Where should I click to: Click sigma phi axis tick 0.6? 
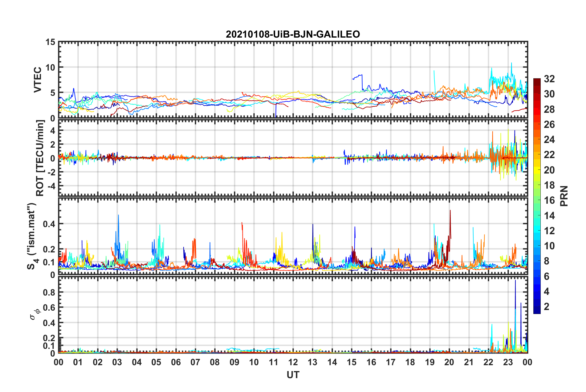coord(49,308)
